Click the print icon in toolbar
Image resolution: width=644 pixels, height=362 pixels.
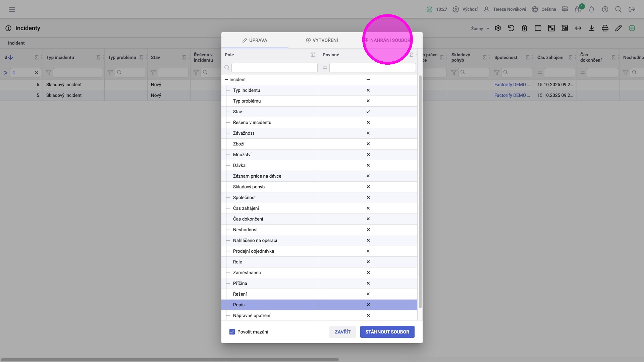[x=605, y=28]
